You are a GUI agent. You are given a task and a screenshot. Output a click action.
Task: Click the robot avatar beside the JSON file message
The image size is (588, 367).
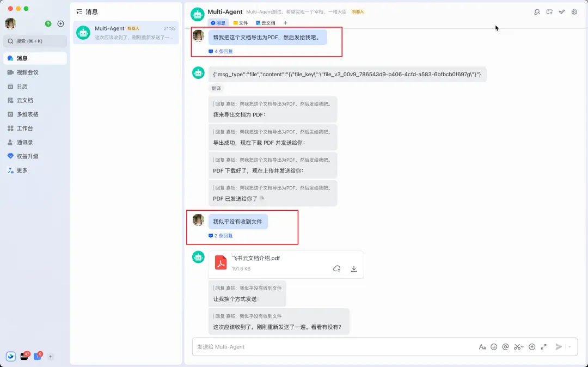point(198,73)
